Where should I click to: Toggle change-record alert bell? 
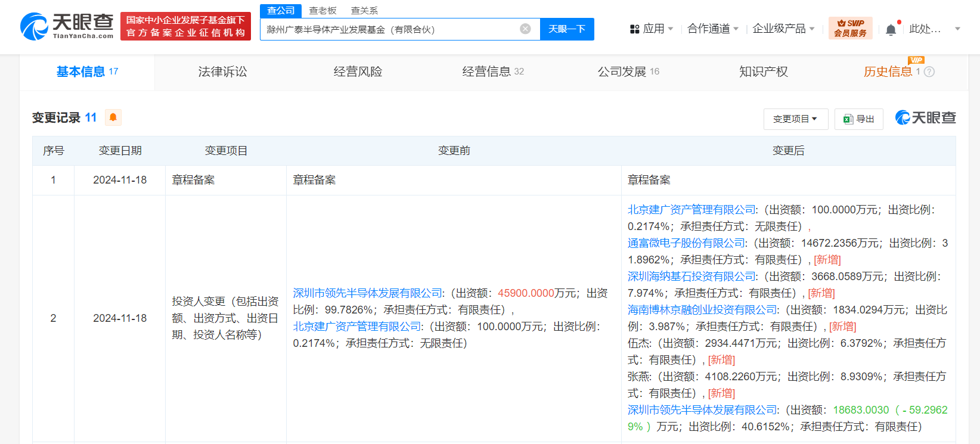coord(113,117)
